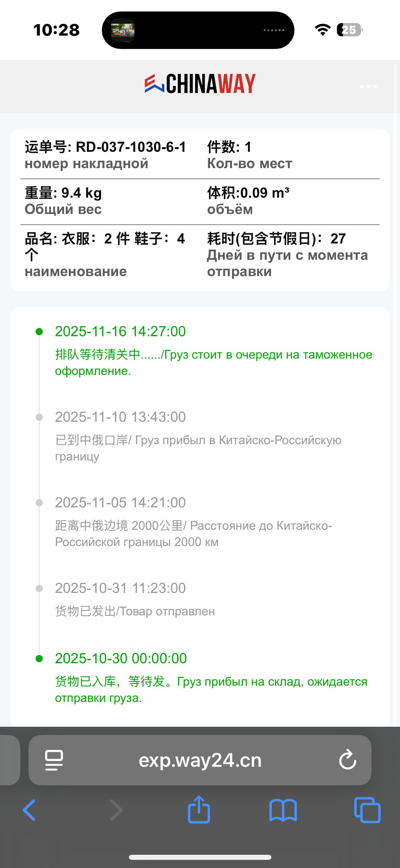Image resolution: width=400 pixels, height=868 pixels.
Task: Tap the Safari forward arrow
Action: click(x=116, y=810)
